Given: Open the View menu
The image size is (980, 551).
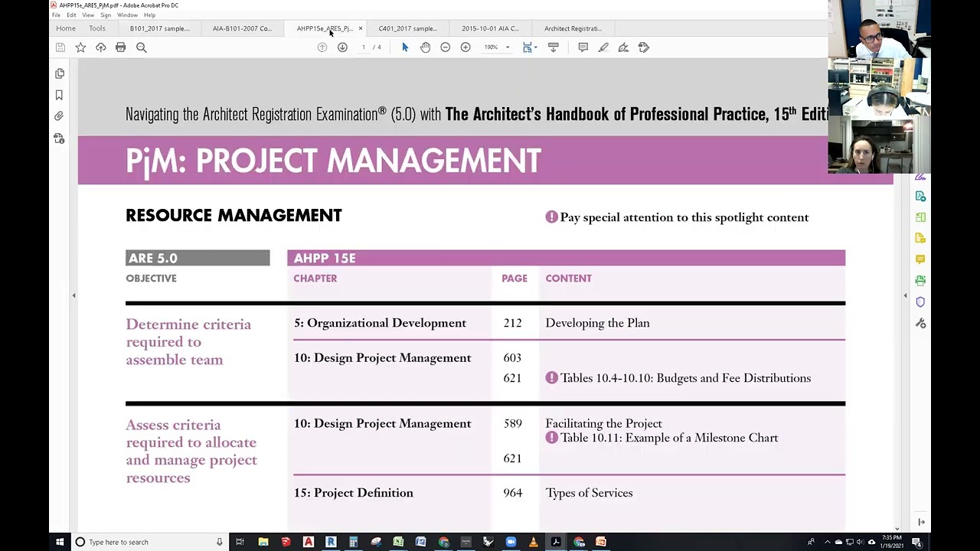Looking at the screenshot, I should (88, 15).
